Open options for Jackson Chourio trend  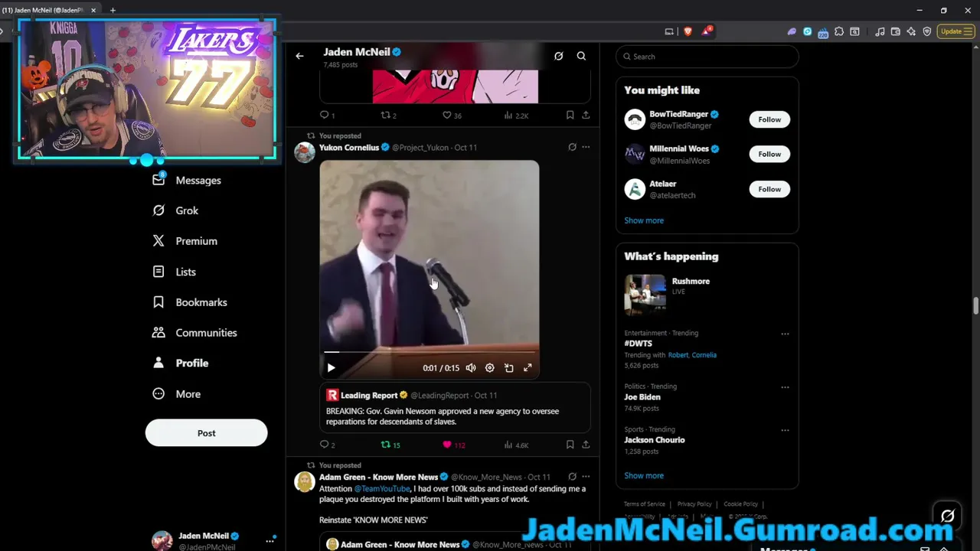pyautogui.click(x=785, y=430)
